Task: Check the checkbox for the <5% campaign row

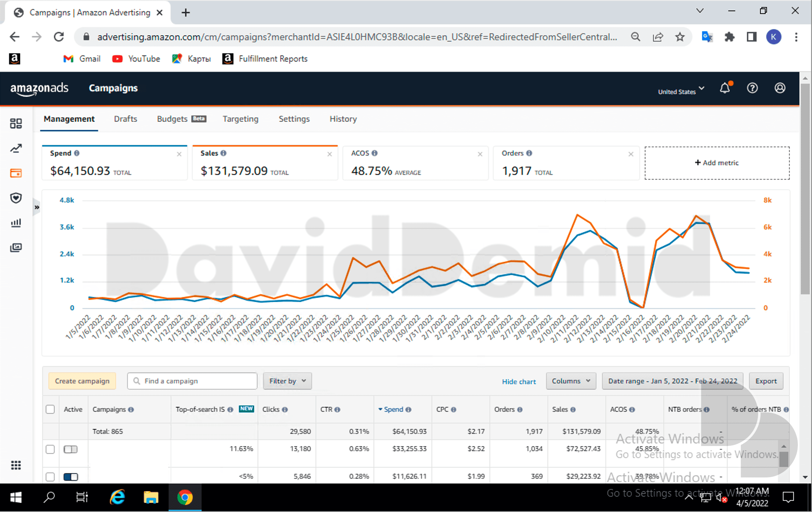Action: pos(50,477)
